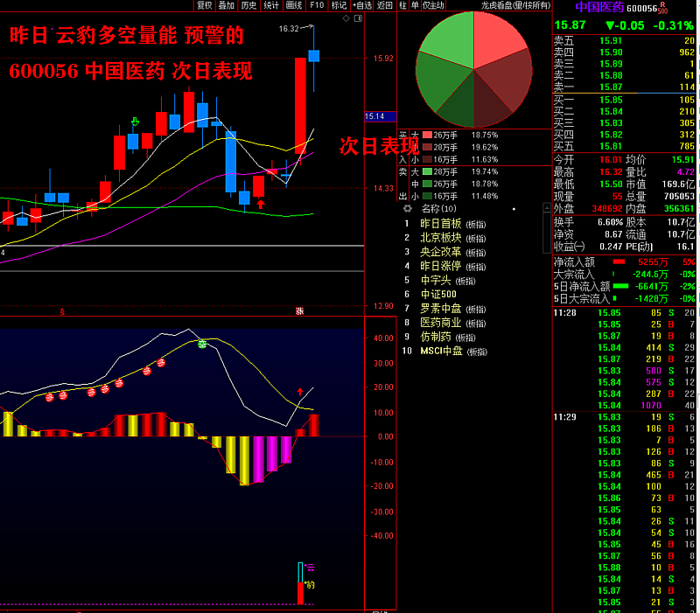
Task: Click the red up-arrow signal under the candlesticks
Action: click(x=260, y=204)
